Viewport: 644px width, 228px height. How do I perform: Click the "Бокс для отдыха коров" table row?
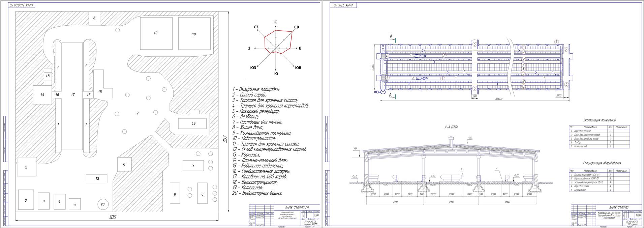click(600, 139)
